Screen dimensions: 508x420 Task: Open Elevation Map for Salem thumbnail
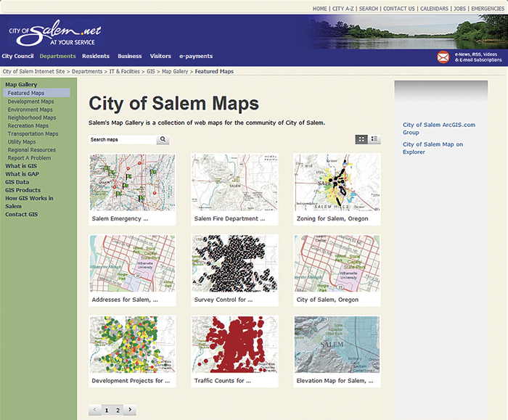(x=337, y=345)
